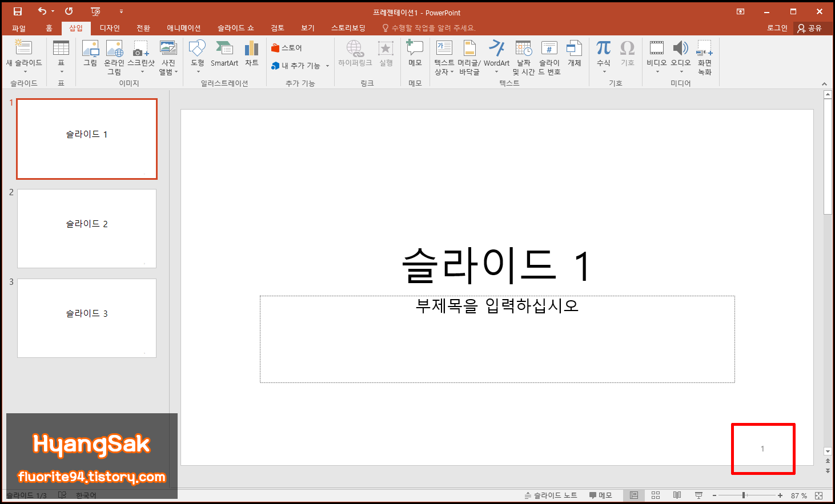Open the 머리글/바닥글 header and footer dialog
The width and height of the screenshot is (835, 504).
click(469, 58)
